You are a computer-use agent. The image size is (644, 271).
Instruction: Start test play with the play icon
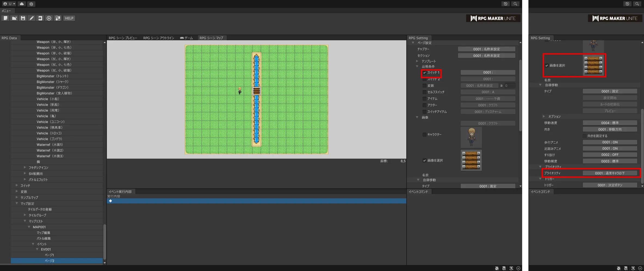(x=49, y=18)
